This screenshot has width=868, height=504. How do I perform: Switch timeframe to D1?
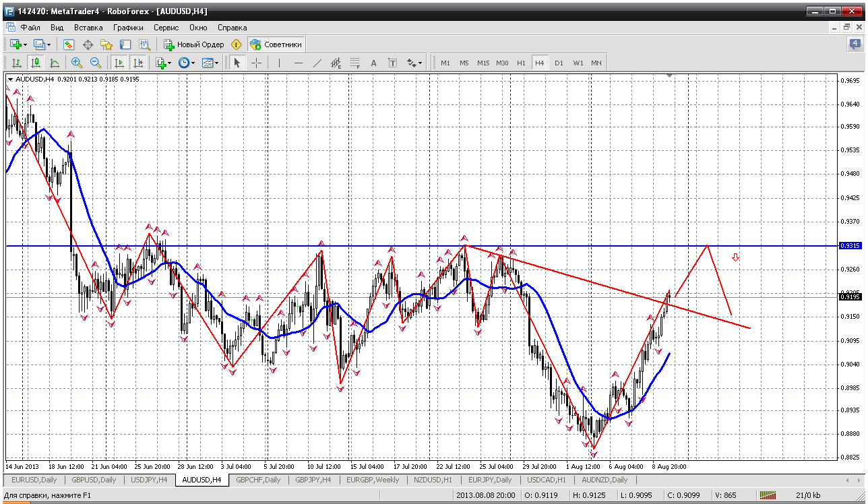(559, 63)
